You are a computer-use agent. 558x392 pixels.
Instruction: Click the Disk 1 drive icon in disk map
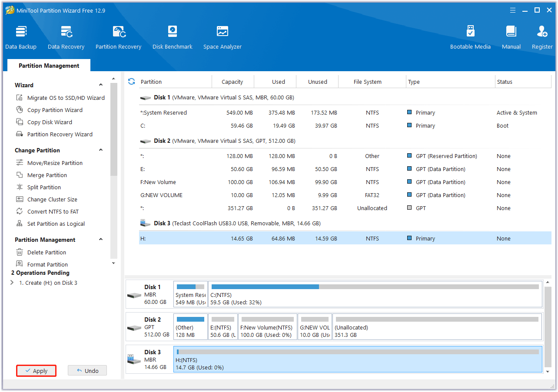[x=134, y=295]
